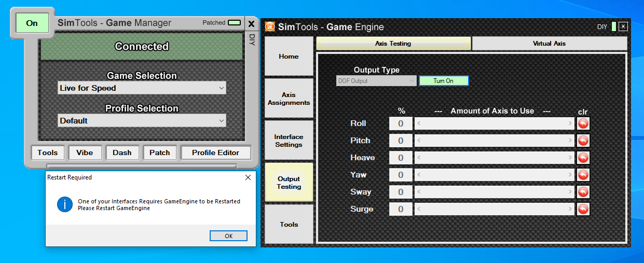Open the Axis Assignments section

(x=289, y=99)
